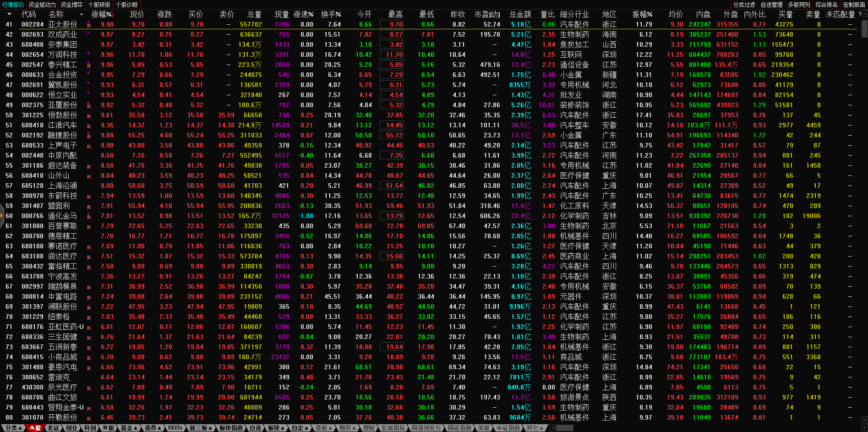The width and height of the screenshot is (868, 432).
Task: Click the left arrow on bottom horizontal scrollbar
Action: tap(552, 428)
